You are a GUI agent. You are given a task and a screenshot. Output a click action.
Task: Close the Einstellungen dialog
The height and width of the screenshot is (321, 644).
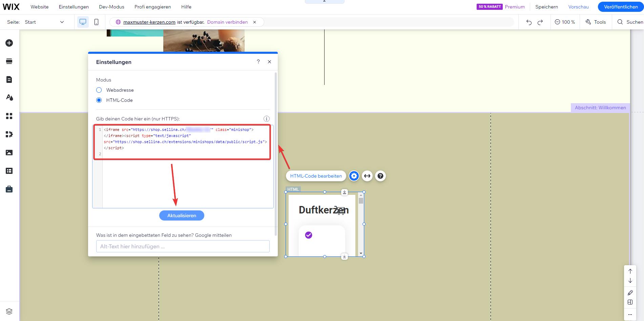(x=269, y=62)
